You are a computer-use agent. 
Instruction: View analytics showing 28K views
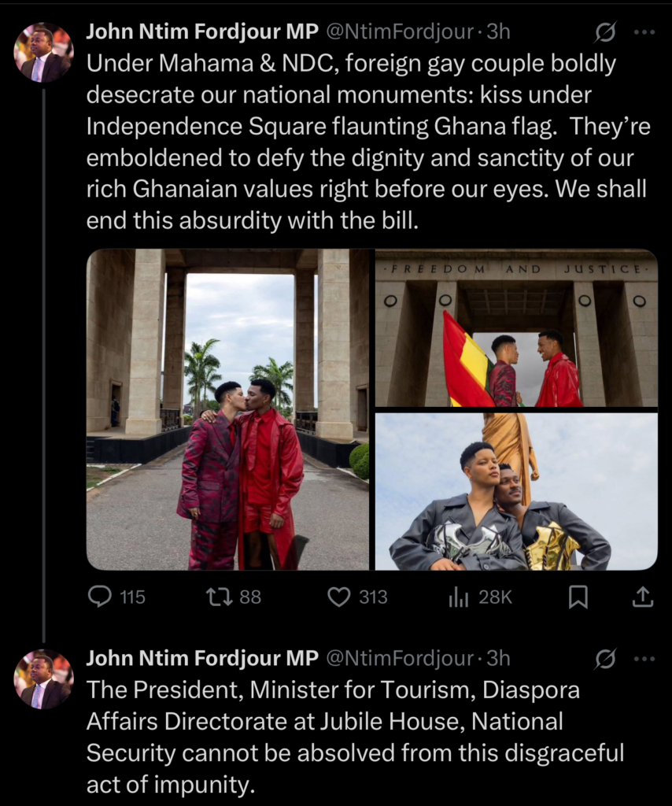point(459,597)
